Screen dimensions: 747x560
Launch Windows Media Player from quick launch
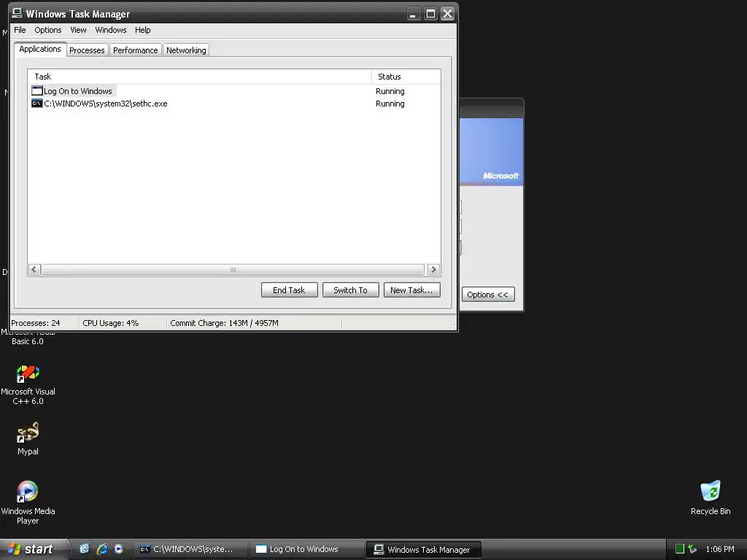[x=119, y=549]
